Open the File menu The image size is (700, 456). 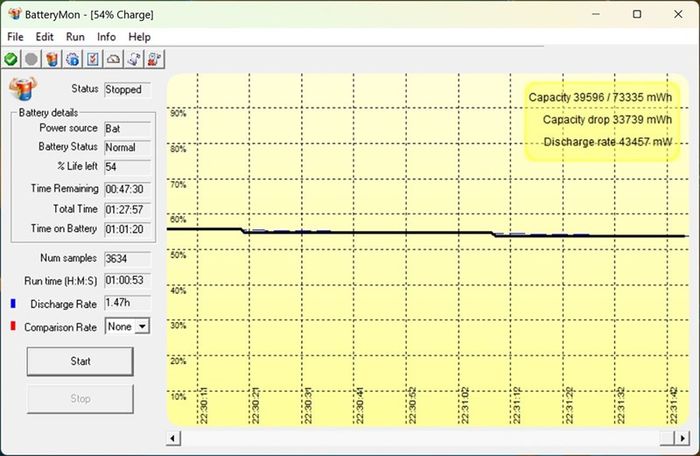coord(16,37)
